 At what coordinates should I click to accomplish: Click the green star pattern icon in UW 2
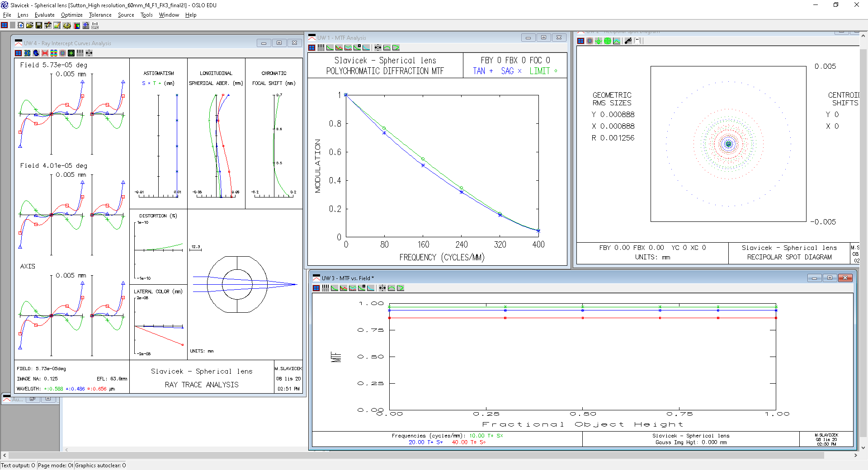pyautogui.click(x=599, y=41)
